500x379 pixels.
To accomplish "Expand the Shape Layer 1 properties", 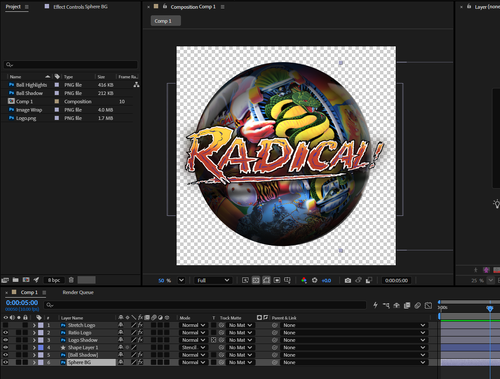I will click(x=34, y=347).
